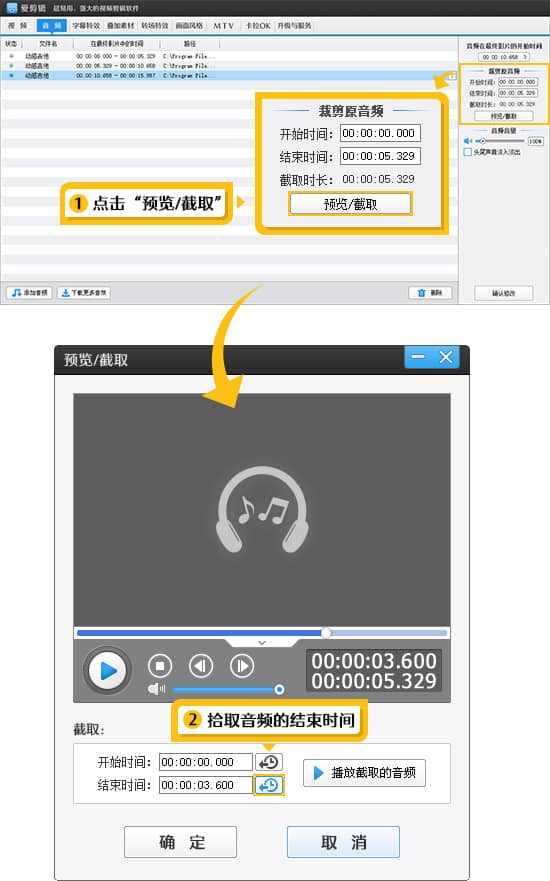Image resolution: width=550 pixels, height=881 pixels.
Task: Click status icon of the highlighted third row
Action: 11,75
